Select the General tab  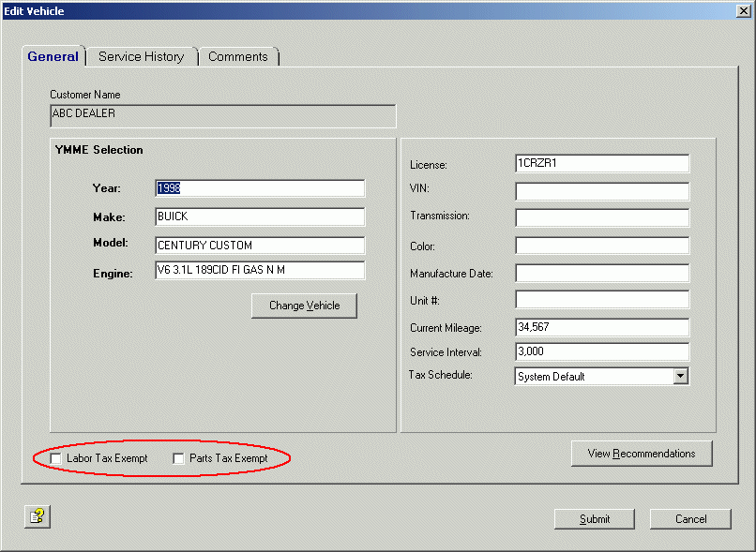coord(53,57)
